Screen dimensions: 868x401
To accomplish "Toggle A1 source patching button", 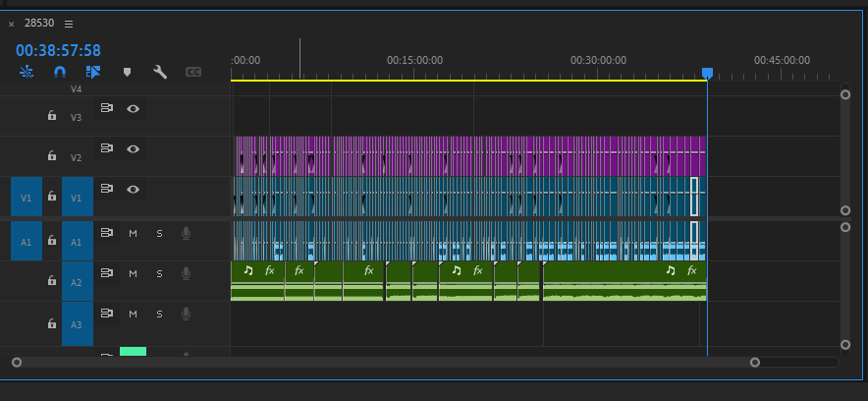I will click(26, 241).
